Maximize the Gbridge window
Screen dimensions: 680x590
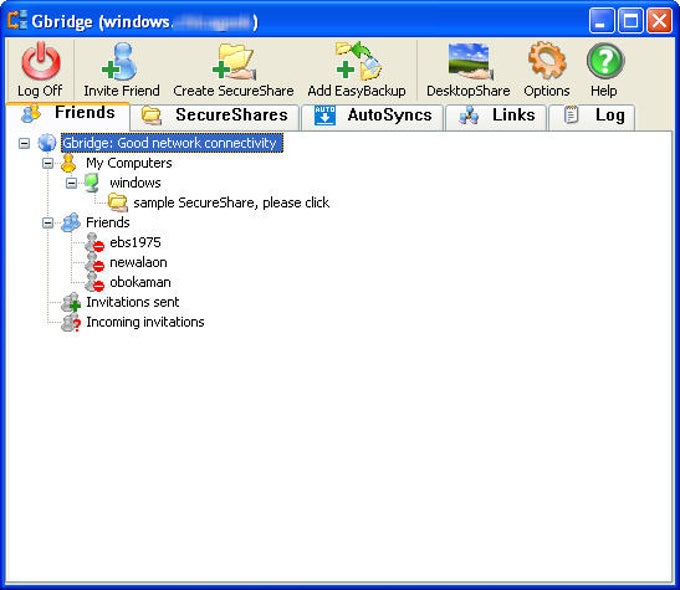630,20
